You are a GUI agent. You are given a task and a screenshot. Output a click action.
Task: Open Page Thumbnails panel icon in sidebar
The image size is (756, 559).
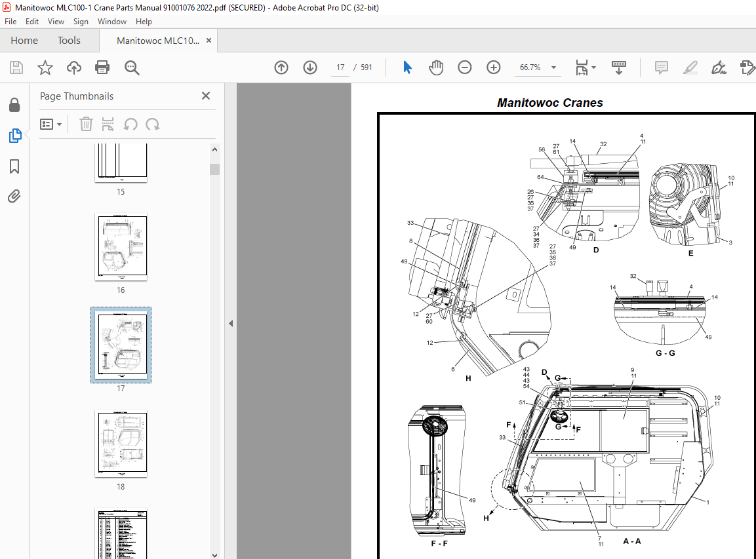click(15, 136)
